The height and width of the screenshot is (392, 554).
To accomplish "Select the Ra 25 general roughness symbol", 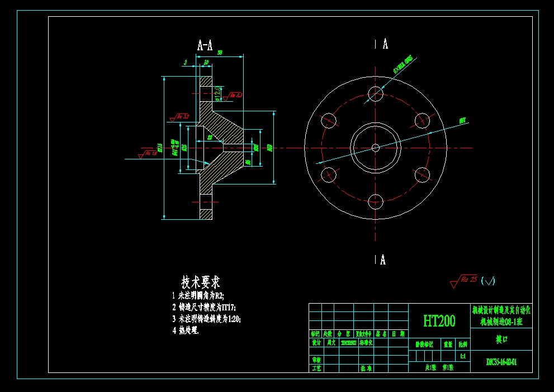I will pos(463,281).
